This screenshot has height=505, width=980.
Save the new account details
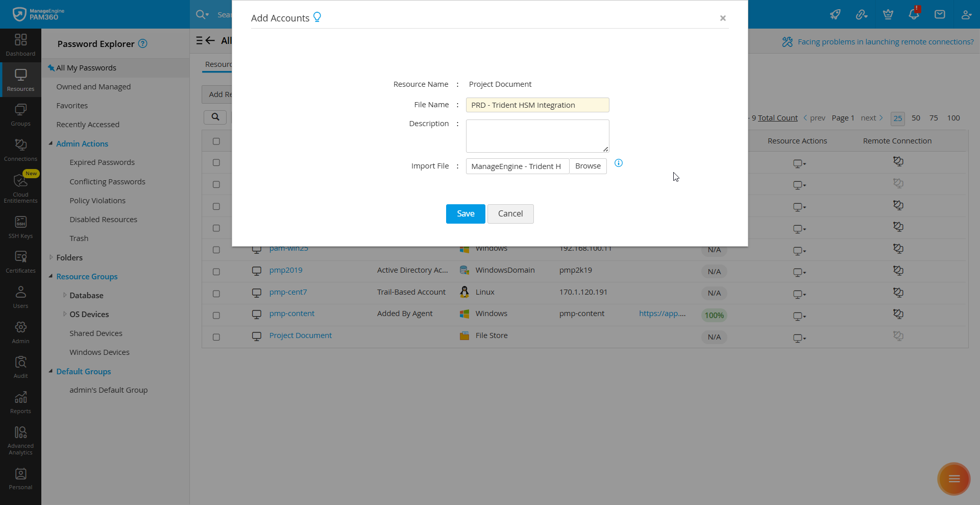click(465, 213)
